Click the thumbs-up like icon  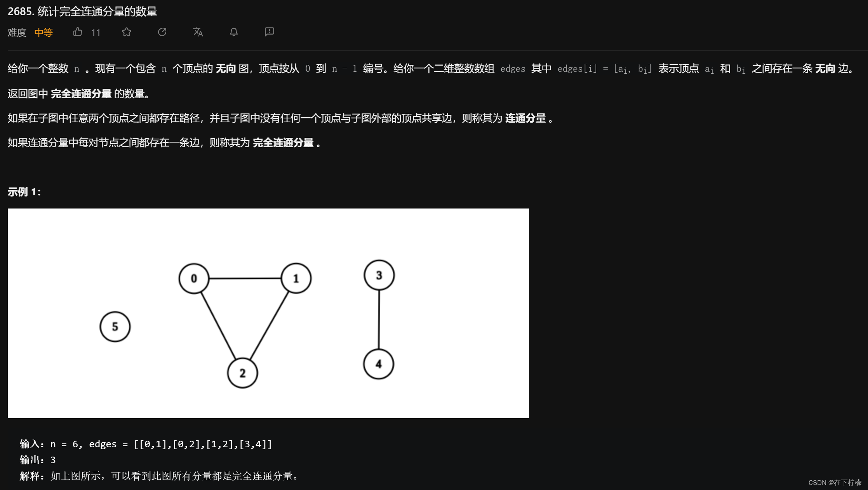(x=78, y=32)
